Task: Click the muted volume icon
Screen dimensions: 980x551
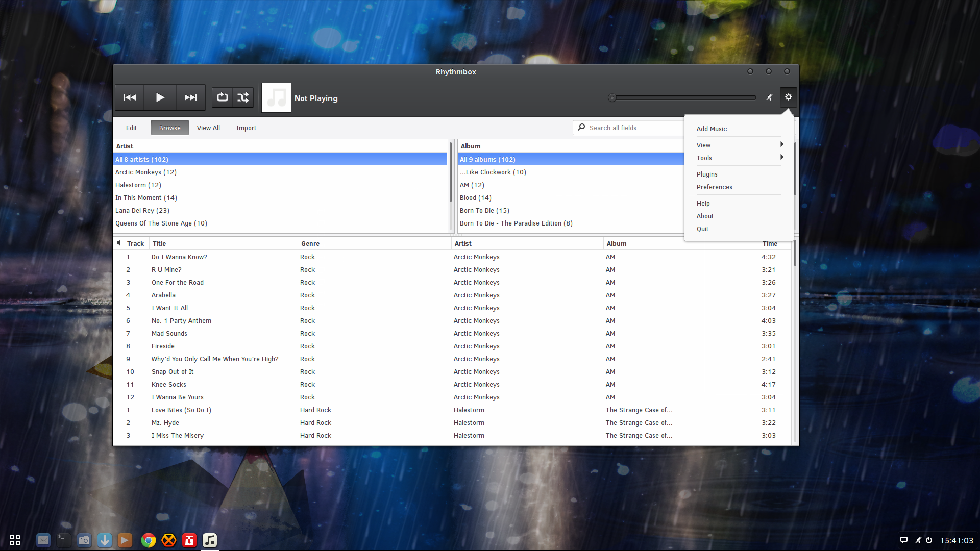Action: (769, 97)
